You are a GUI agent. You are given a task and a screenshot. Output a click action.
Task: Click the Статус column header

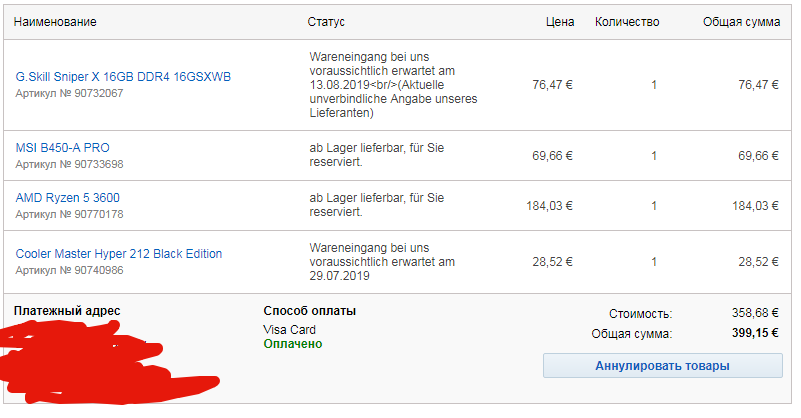pos(326,20)
